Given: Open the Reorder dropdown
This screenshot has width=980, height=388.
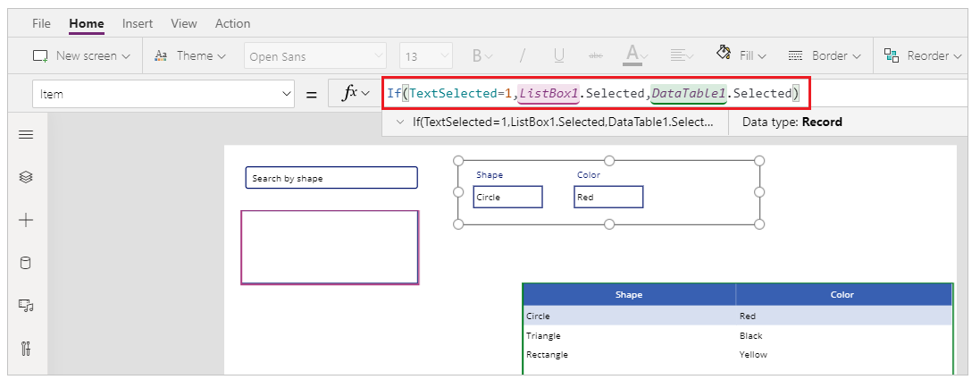Looking at the screenshot, I should pos(923,55).
